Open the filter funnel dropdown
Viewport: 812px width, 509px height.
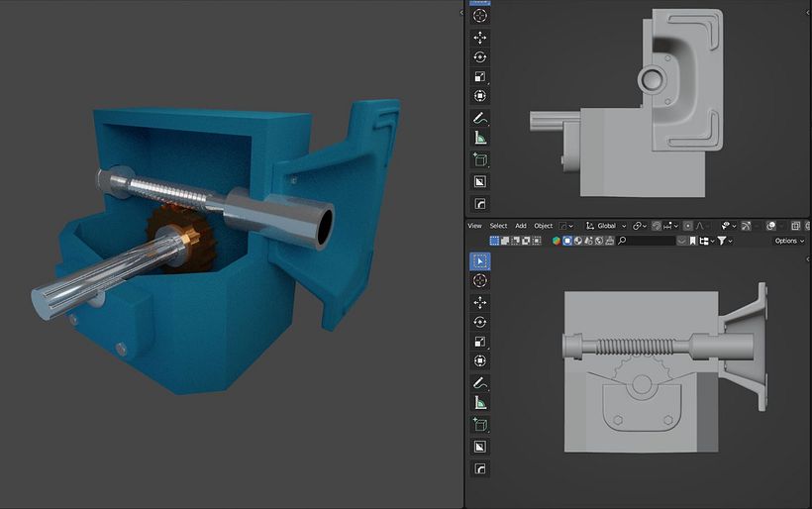pos(725,241)
